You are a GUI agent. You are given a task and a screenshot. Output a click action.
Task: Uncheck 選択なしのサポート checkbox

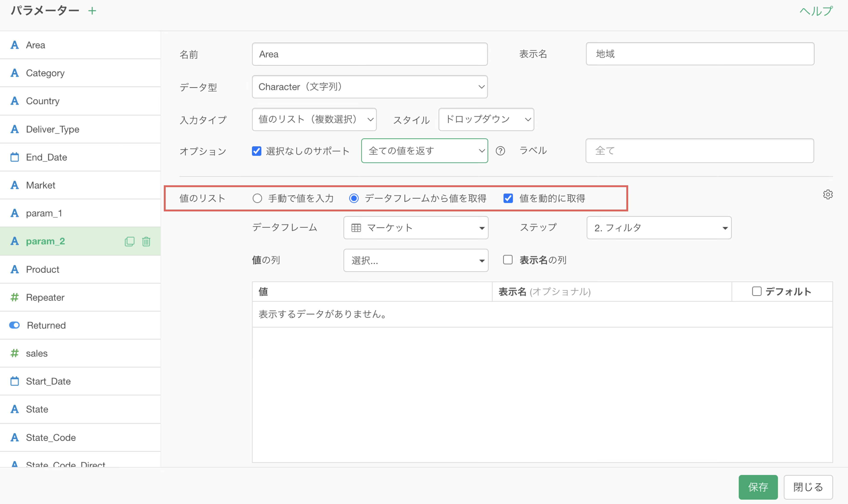257,151
